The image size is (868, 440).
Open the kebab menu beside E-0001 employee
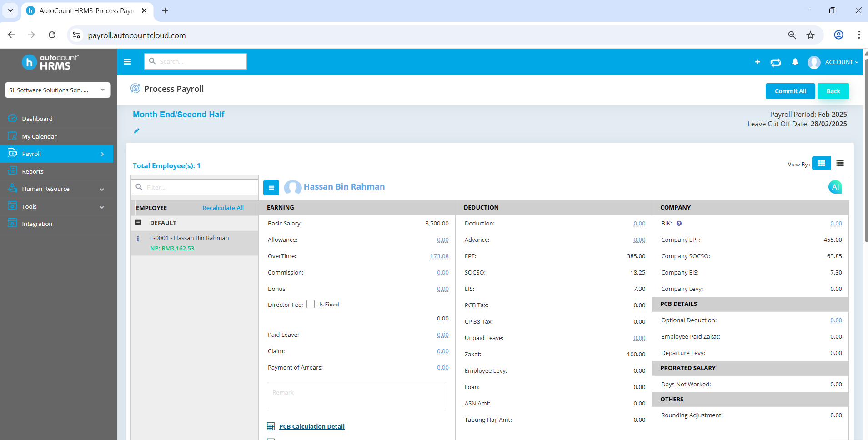tap(138, 238)
